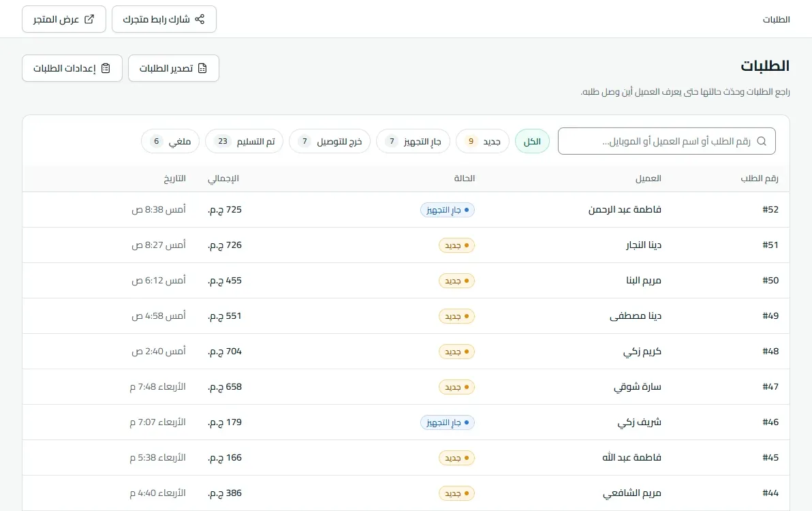Click customer name دينا النجار
The width and height of the screenshot is (812, 511).
point(644,245)
